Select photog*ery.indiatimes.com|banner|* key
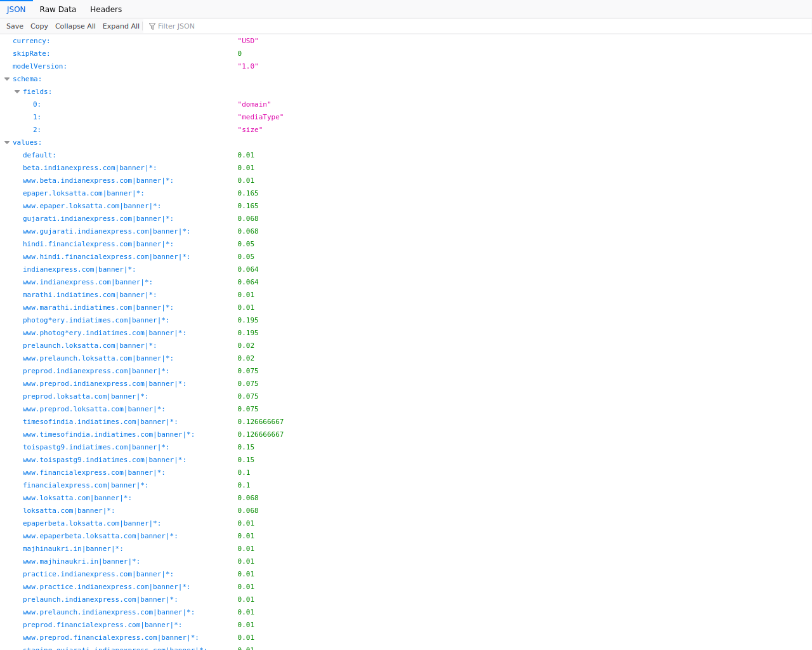 pyautogui.click(x=96, y=320)
